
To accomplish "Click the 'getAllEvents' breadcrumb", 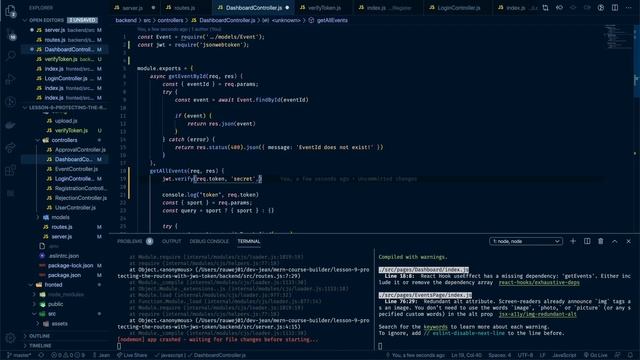I will coord(332,20).
